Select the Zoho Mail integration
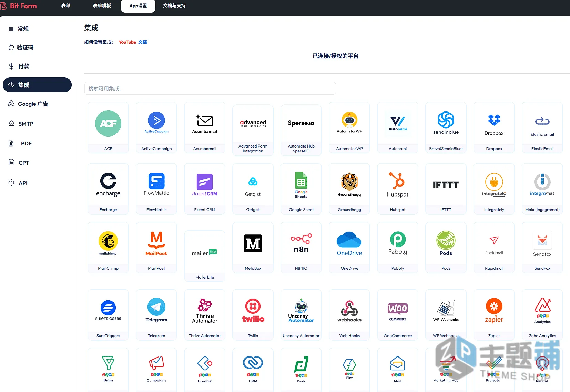Screen dimensions: 570x392 click(398, 370)
